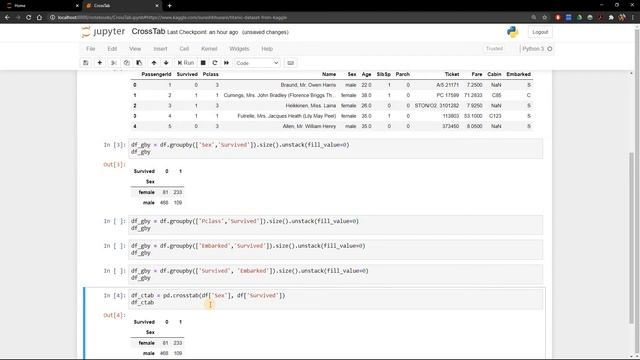Open the Insert menu
The width and height of the screenshot is (640, 360).
[x=160, y=49]
